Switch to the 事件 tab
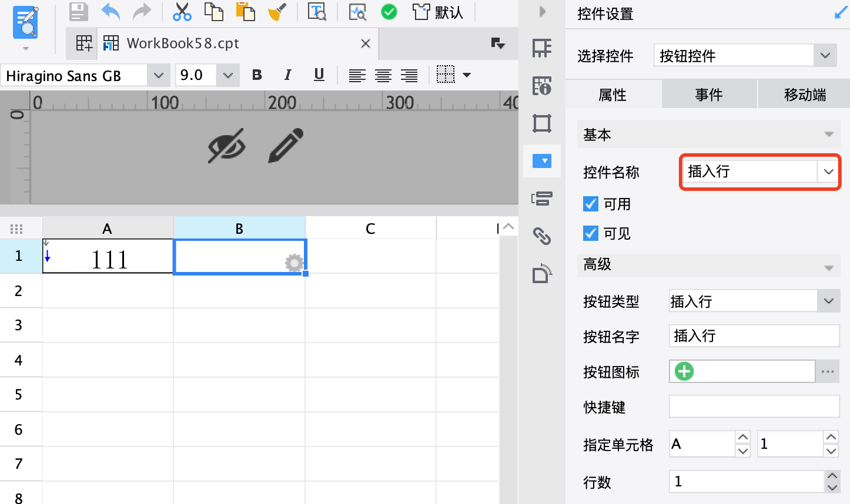Image resolution: width=850 pixels, height=504 pixels. (709, 95)
